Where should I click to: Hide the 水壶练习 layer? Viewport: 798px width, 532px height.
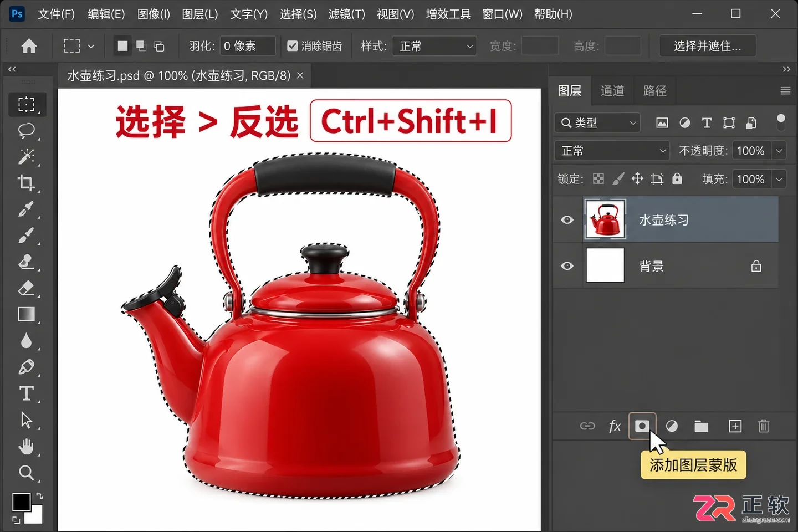click(567, 220)
